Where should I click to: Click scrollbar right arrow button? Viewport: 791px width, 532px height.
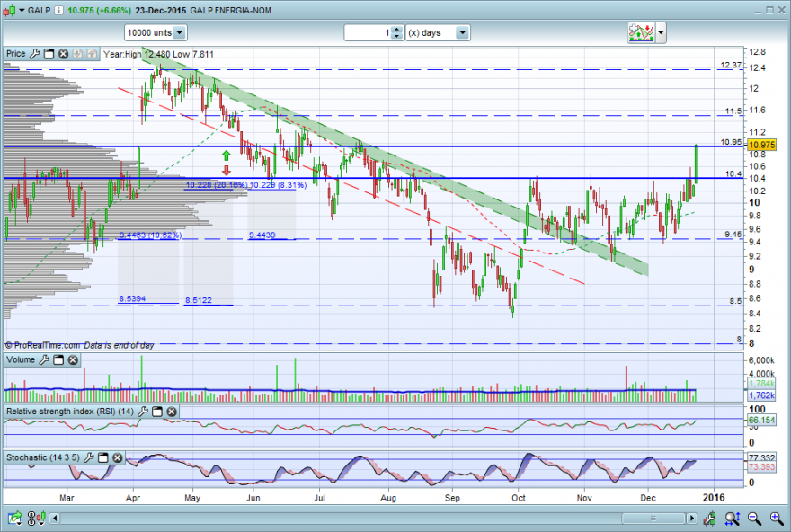point(691,518)
